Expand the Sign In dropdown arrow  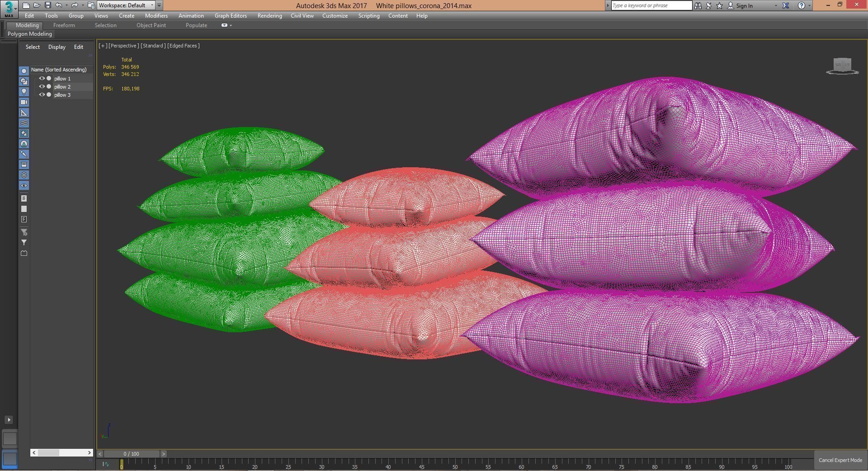pyautogui.click(x=776, y=5)
